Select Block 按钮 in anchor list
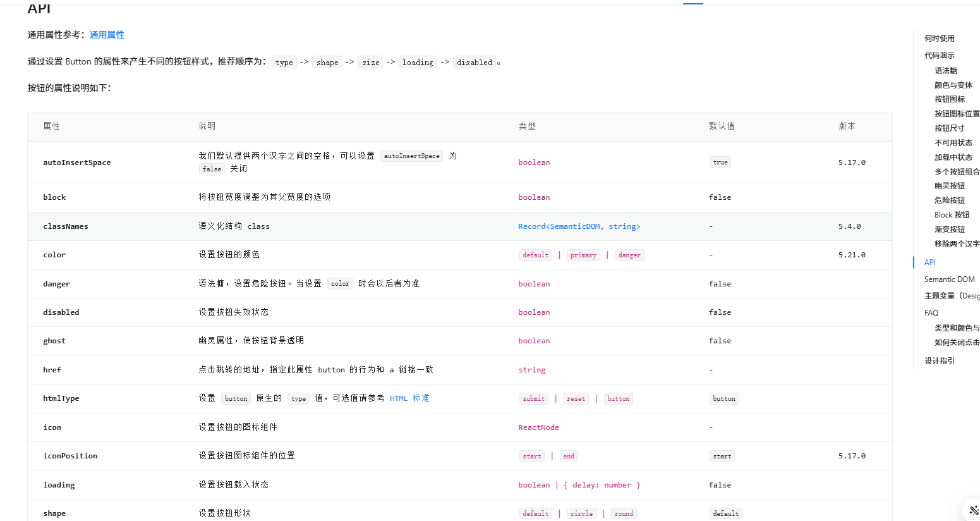This screenshot has width=980, height=521. [x=952, y=215]
